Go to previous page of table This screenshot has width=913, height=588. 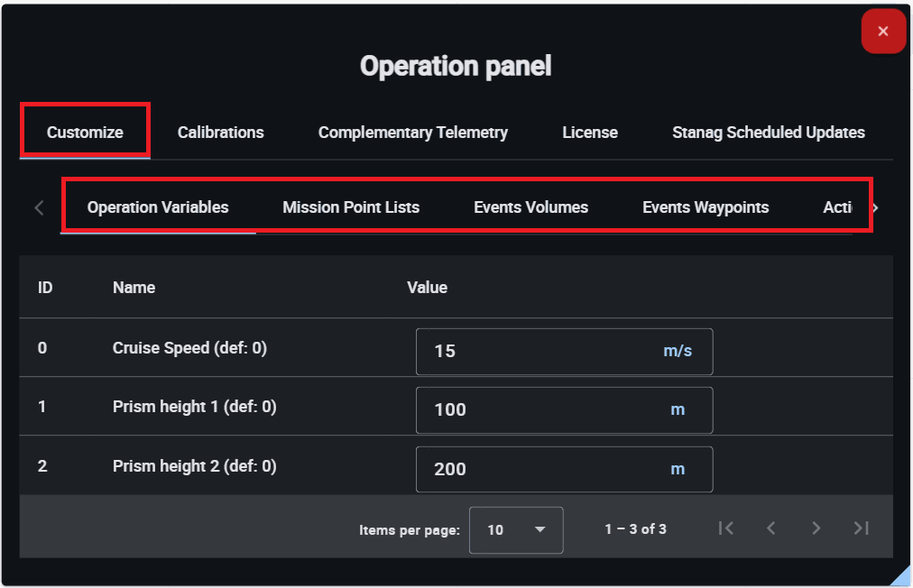pyautogui.click(x=771, y=528)
